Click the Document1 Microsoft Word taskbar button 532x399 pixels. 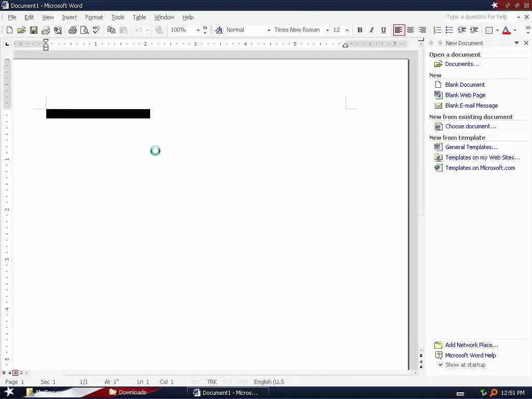[228, 393]
